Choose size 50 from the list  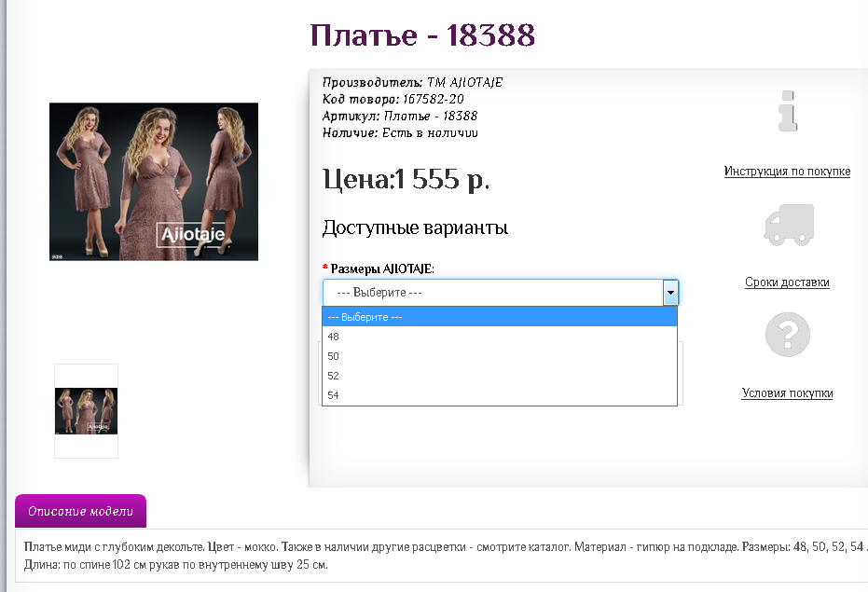[500, 356]
